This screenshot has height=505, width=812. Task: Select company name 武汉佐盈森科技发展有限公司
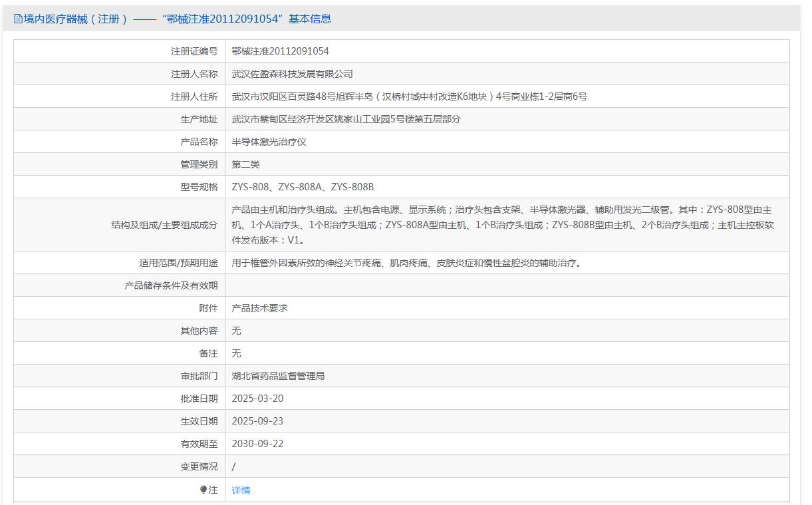click(x=292, y=74)
